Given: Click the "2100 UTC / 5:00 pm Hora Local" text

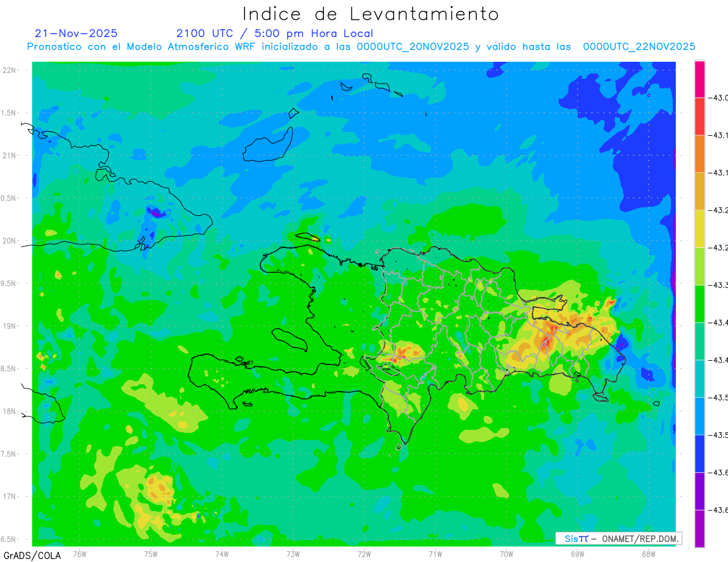Looking at the screenshot, I should (275, 33).
